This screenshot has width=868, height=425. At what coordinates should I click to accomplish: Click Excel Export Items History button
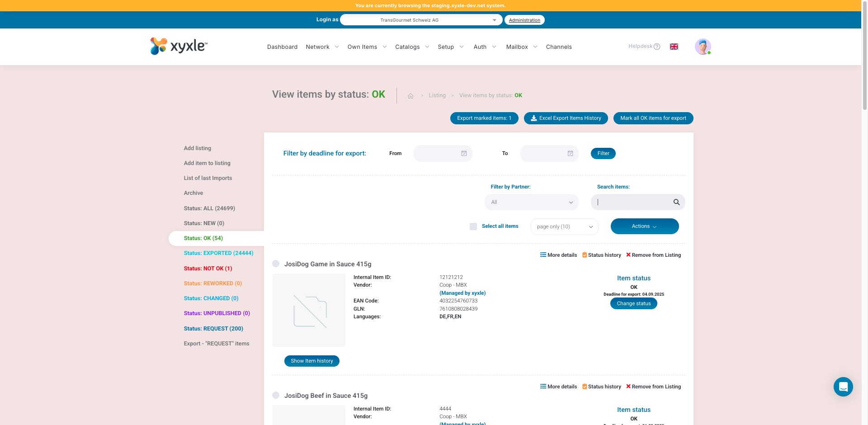(x=566, y=118)
